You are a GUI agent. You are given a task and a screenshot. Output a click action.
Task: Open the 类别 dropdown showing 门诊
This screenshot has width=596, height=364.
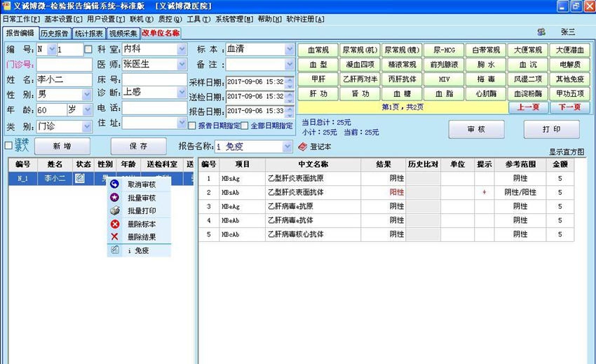(x=87, y=126)
